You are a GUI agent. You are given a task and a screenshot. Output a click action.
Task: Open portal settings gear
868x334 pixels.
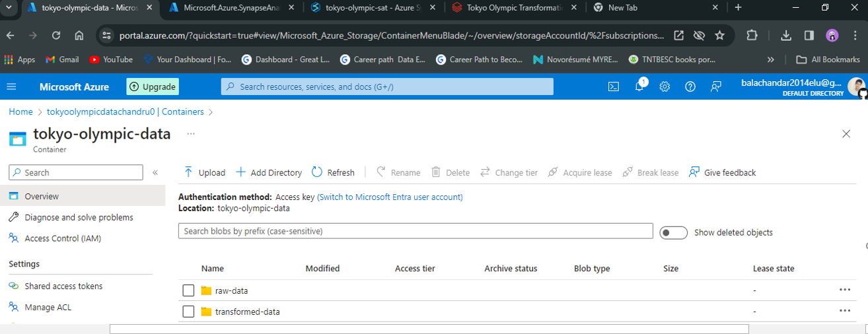pos(665,86)
